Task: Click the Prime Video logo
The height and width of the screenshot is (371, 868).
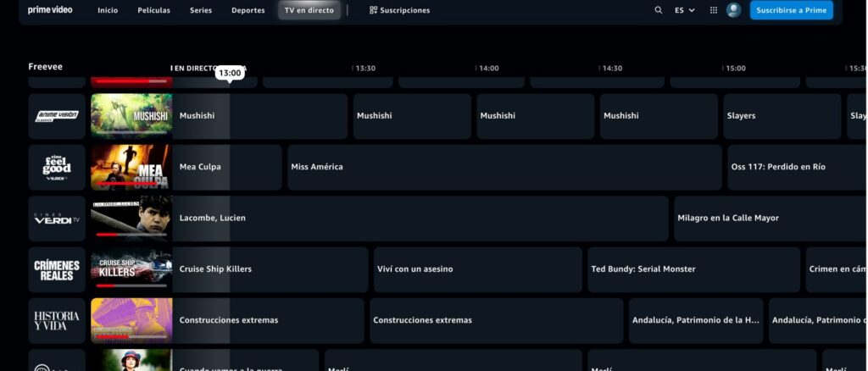Action: pos(50,10)
